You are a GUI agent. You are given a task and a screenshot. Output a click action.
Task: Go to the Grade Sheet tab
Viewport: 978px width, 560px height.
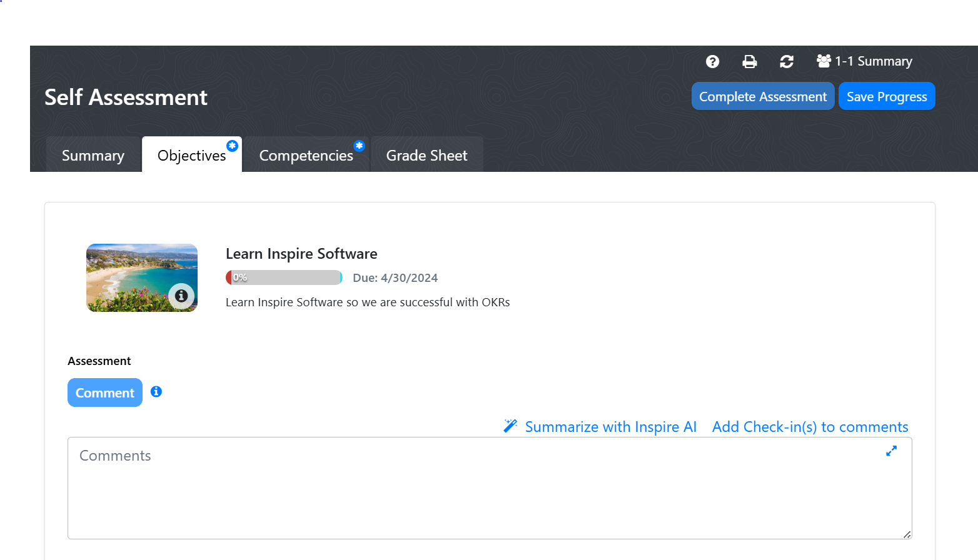[x=427, y=155]
